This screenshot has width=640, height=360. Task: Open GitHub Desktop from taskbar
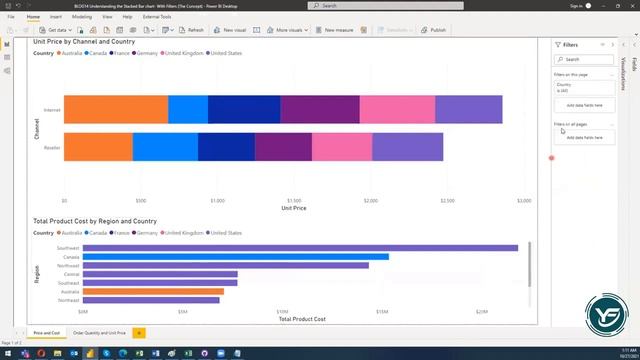[x=204, y=353]
